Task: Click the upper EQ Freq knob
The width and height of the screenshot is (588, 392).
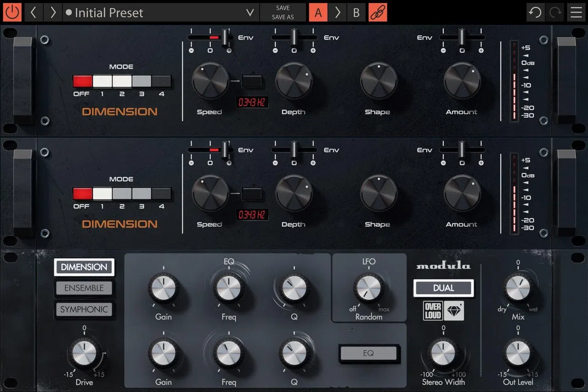Action: tap(228, 288)
